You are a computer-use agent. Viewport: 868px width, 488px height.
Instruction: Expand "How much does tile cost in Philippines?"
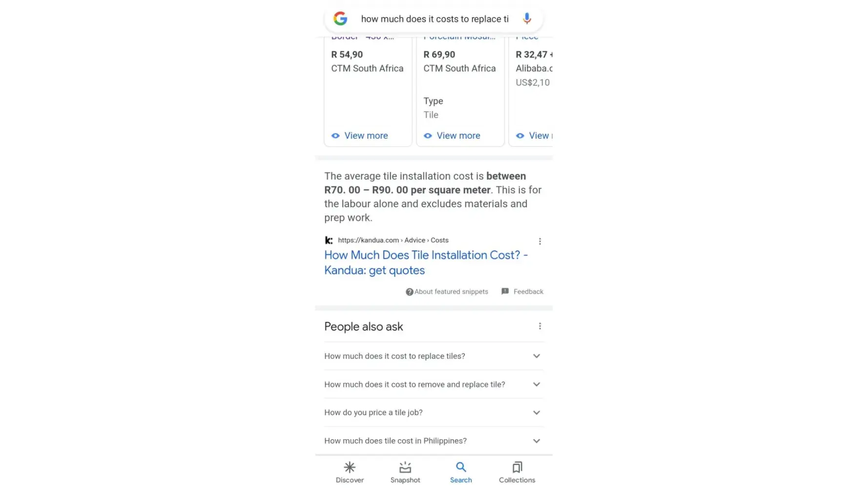pyautogui.click(x=536, y=441)
